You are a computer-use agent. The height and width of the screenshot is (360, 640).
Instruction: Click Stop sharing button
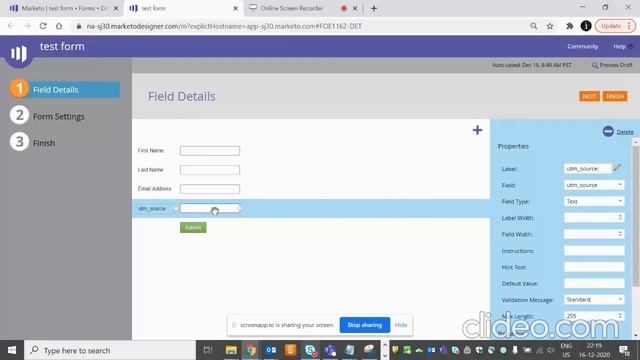click(x=364, y=325)
